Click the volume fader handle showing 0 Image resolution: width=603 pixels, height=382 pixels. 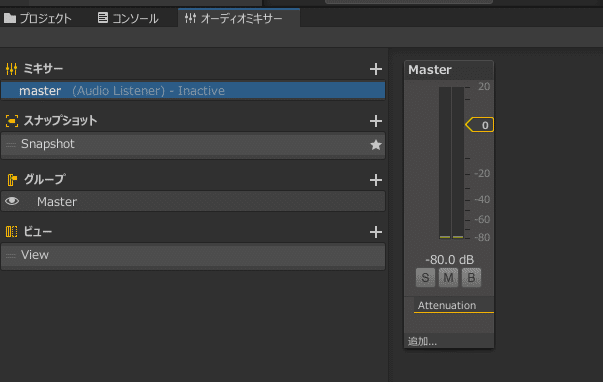pyautogui.click(x=480, y=125)
